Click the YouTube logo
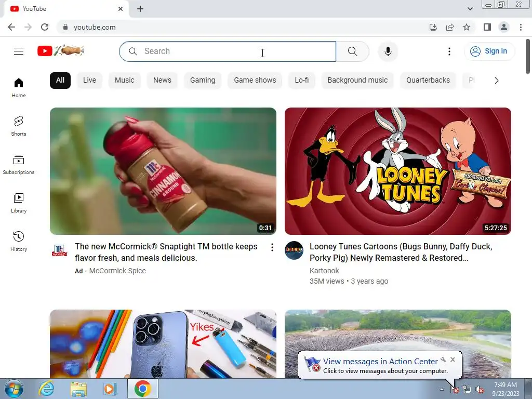532x399 pixels. [x=61, y=51]
